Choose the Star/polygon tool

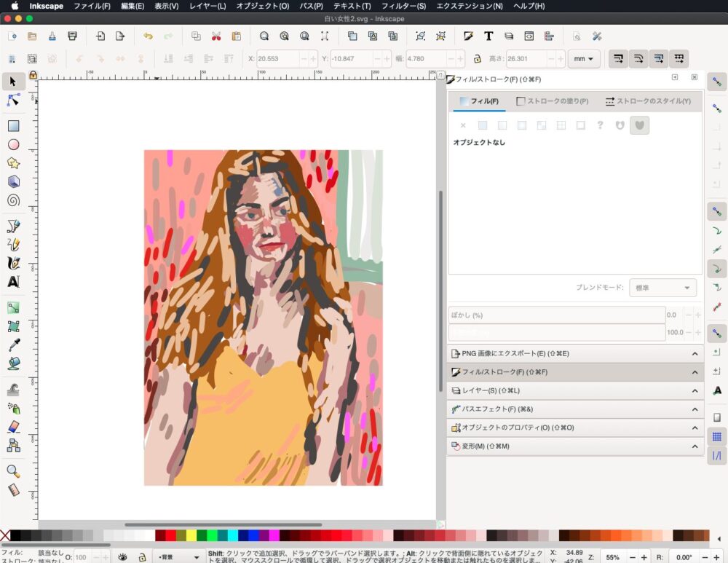coord(13,163)
